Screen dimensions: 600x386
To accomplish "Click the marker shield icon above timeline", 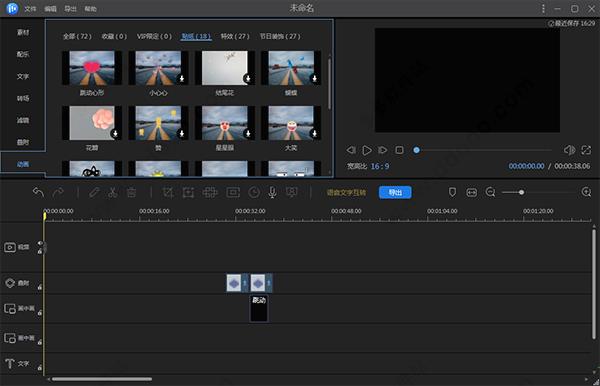I will [x=452, y=192].
